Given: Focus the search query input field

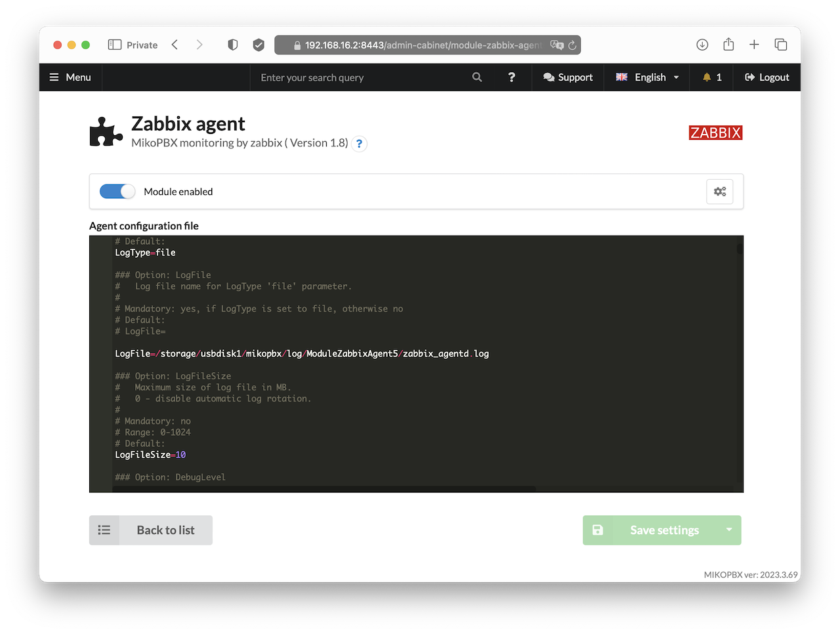Looking at the screenshot, I should click(361, 77).
